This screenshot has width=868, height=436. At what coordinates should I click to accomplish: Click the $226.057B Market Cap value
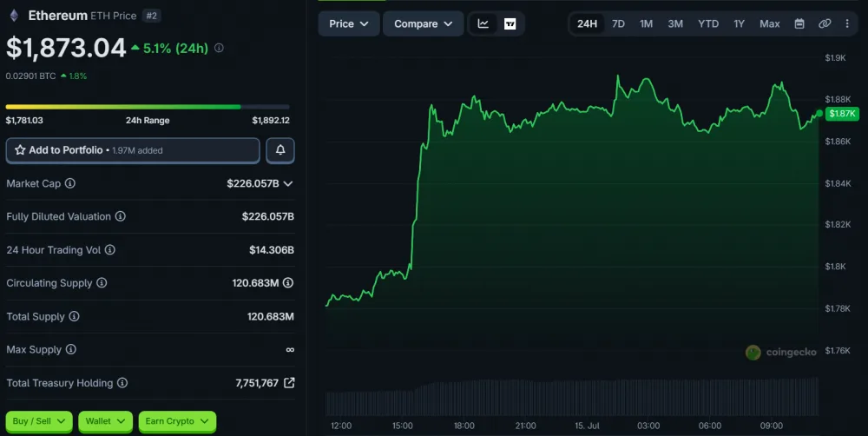tap(253, 183)
